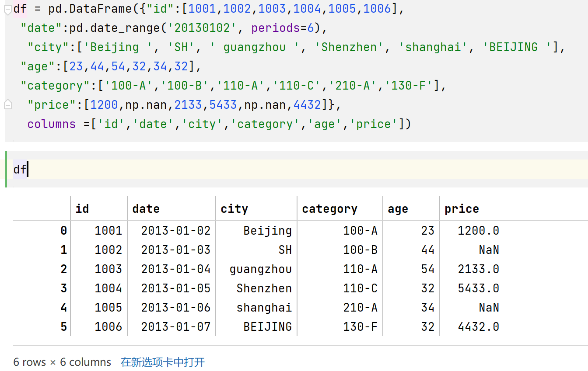Viewport: 588px width, 371px height.
Task: Click the date cell 2013-01-07
Action: 175,327
